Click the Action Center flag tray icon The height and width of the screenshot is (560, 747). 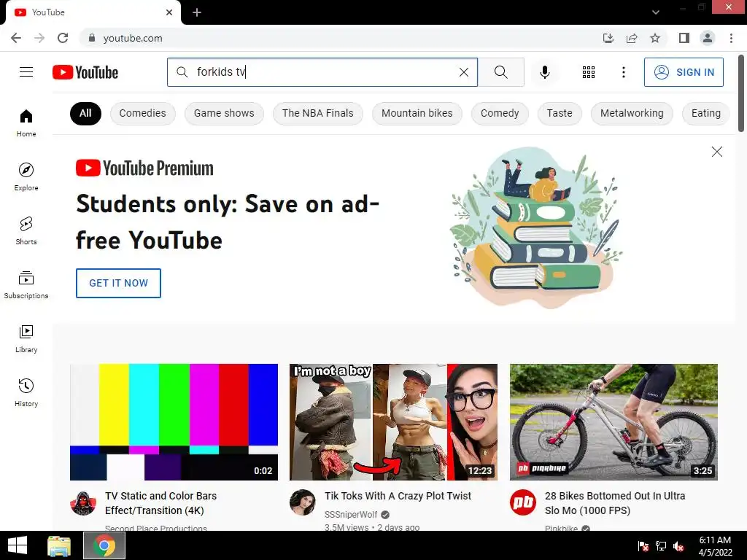point(643,545)
